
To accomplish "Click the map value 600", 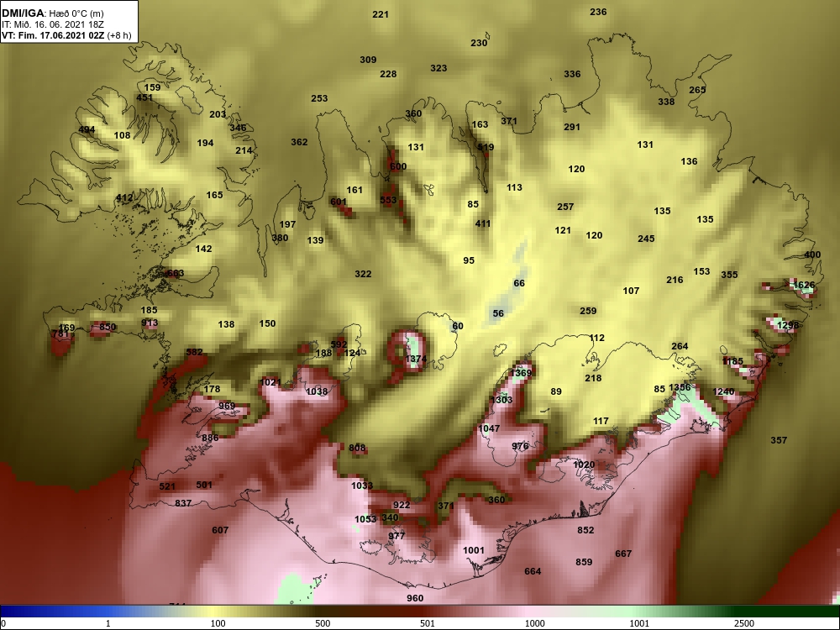I will pyautogui.click(x=398, y=166).
